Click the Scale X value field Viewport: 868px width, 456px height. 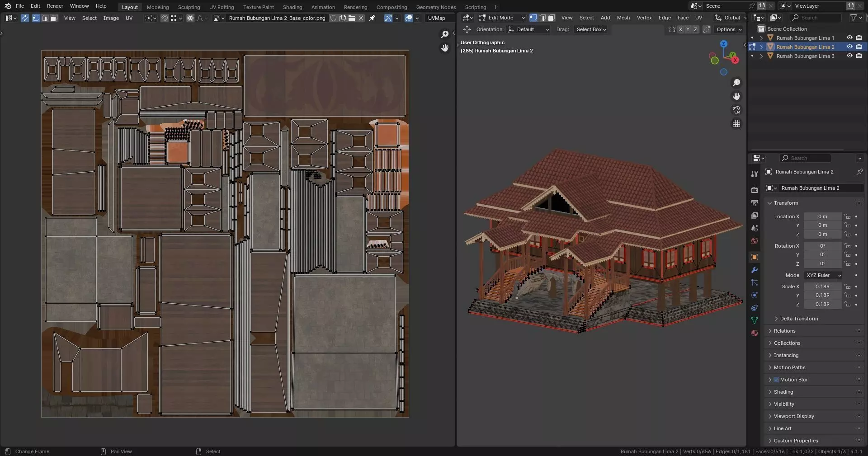tap(822, 287)
